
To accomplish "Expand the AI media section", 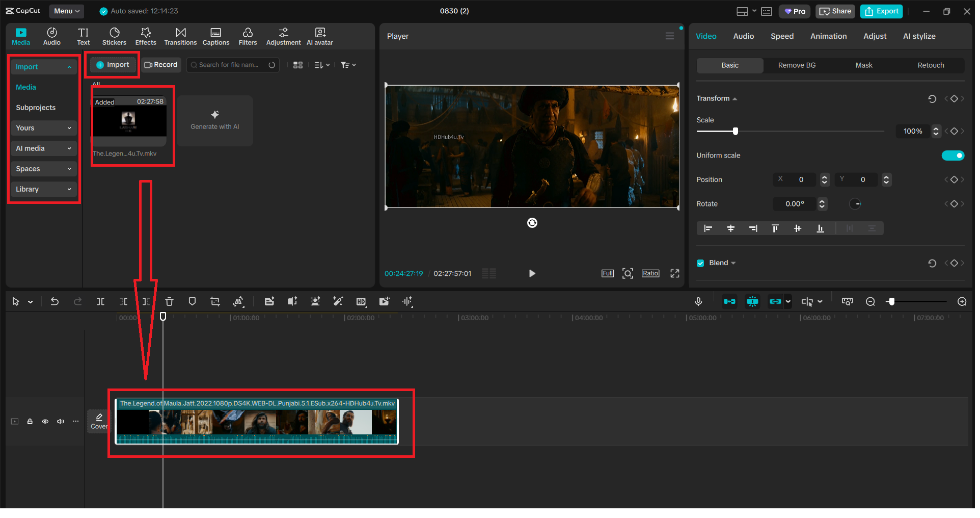I will tap(43, 149).
